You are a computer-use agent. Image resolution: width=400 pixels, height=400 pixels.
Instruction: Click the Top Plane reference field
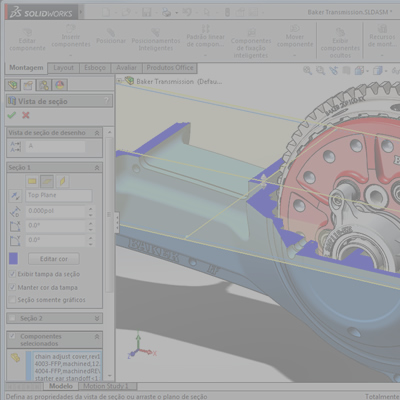59,196
